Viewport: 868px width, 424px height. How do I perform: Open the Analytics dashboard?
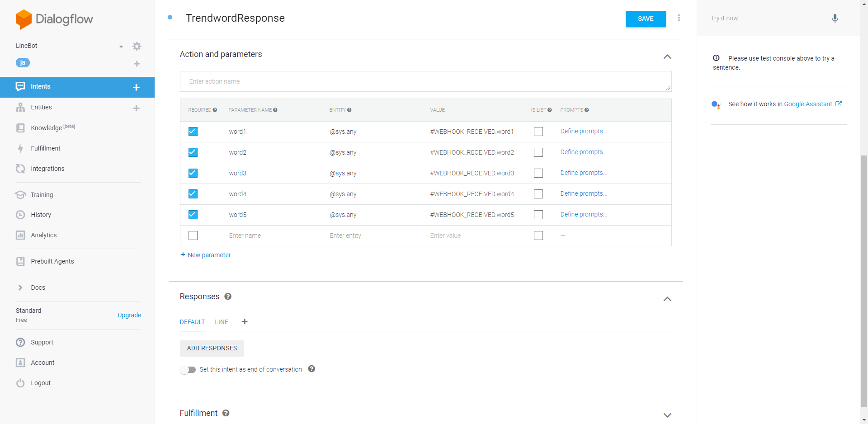(43, 235)
